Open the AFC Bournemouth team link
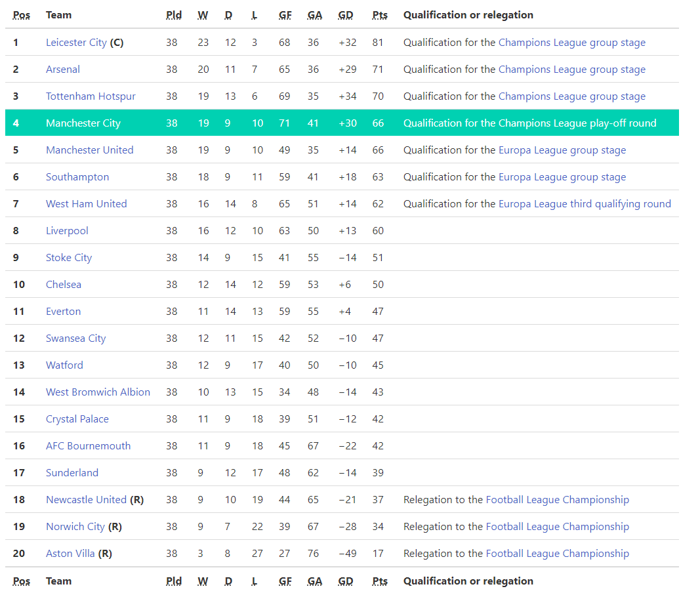 pyautogui.click(x=89, y=446)
